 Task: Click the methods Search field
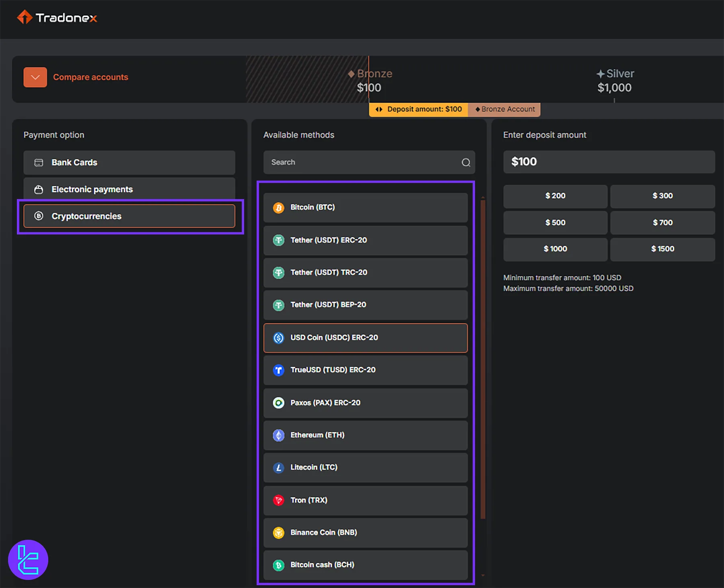click(x=369, y=162)
